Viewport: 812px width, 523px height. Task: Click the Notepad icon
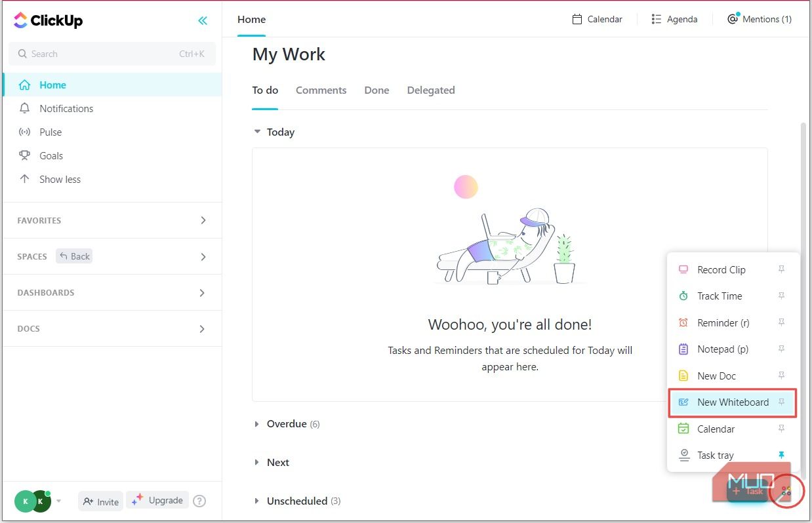pos(683,349)
